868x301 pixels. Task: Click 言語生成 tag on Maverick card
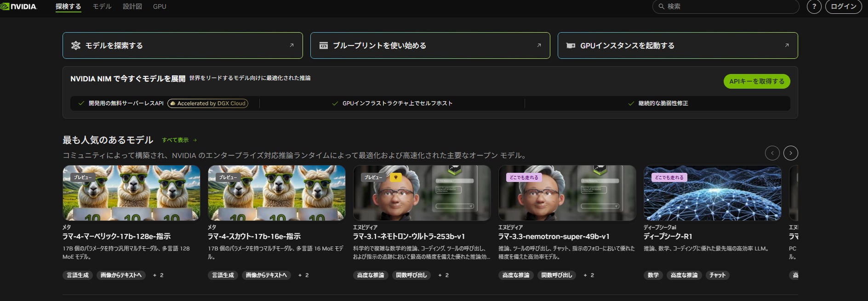point(78,275)
